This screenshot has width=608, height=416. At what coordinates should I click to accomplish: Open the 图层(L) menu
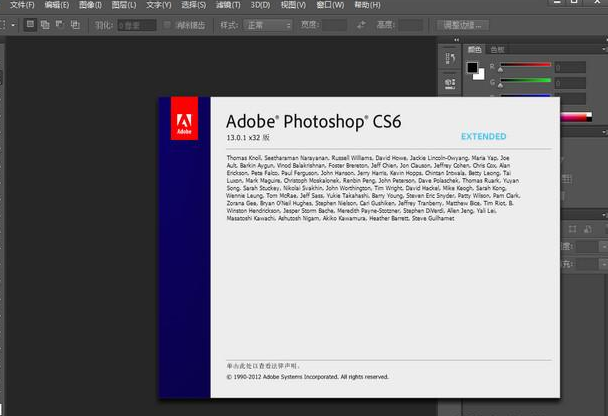[124, 5]
